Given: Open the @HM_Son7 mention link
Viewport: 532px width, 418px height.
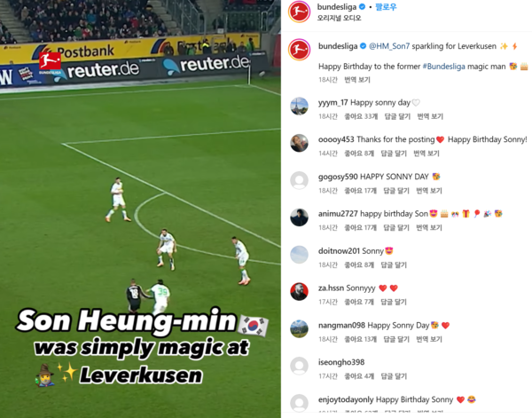Looking at the screenshot, I should pyautogui.click(x=389, y=46).
